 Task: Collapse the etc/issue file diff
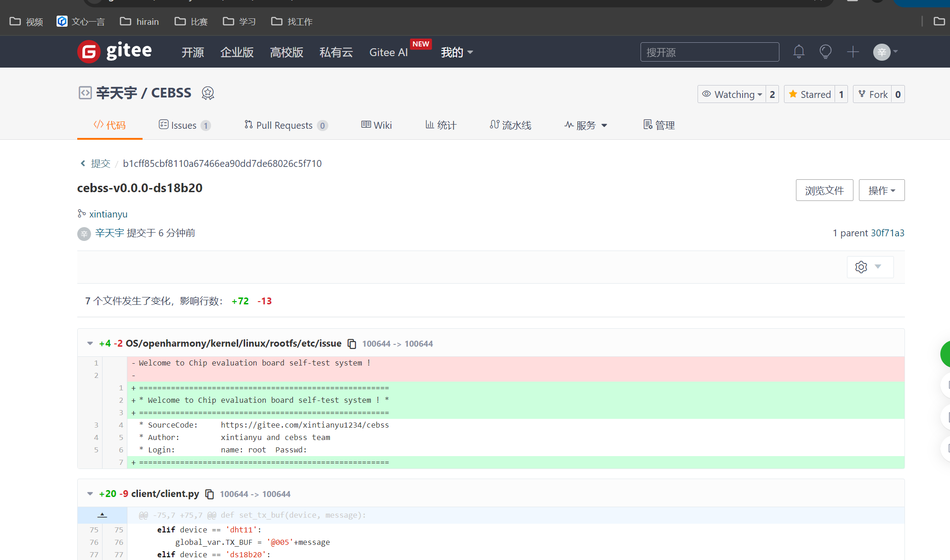click(x=90, y=343)
